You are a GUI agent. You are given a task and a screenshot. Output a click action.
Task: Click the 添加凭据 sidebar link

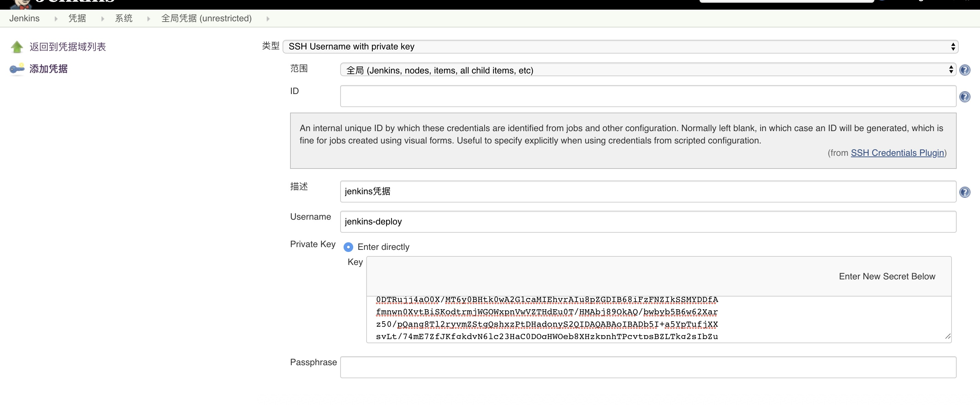[48, 69]
